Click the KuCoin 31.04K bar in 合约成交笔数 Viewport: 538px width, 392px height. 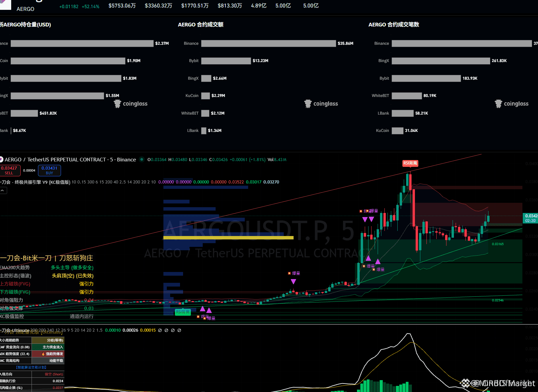coord(398,131)
